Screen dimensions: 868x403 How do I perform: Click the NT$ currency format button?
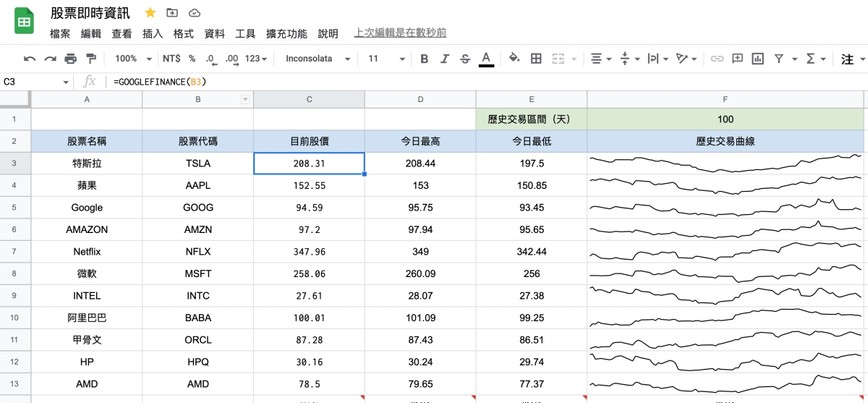point(171,59)
